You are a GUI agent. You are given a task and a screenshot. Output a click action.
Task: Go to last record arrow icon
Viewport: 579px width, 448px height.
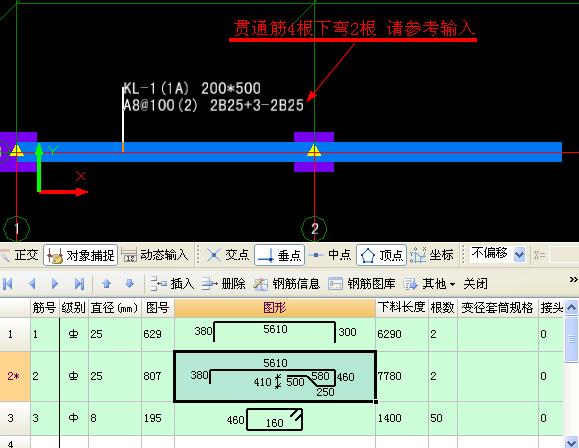(79, 284)
